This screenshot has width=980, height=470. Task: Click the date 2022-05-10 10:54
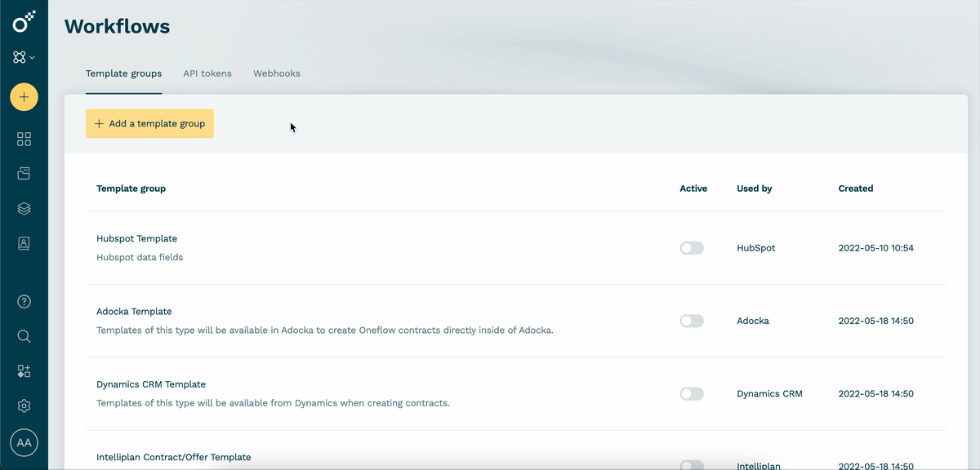click(x=876, y=248)
